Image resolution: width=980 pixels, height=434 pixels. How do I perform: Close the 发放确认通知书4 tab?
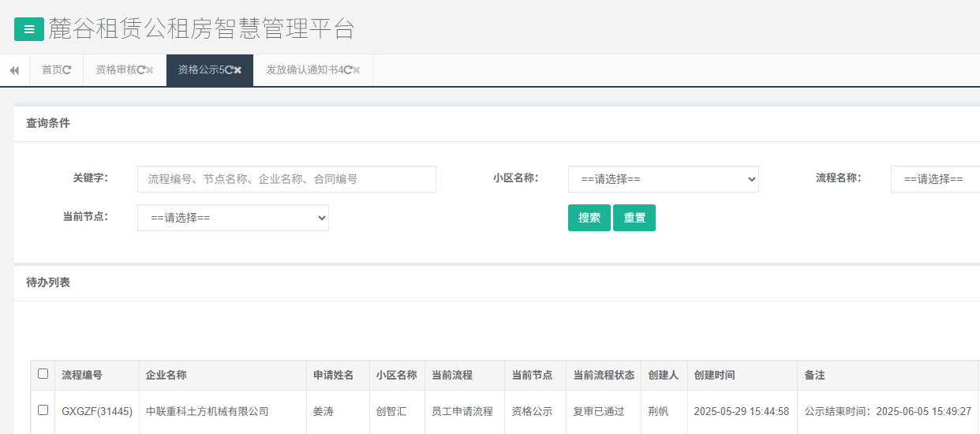pyautogui.click(x=357, y=70)
